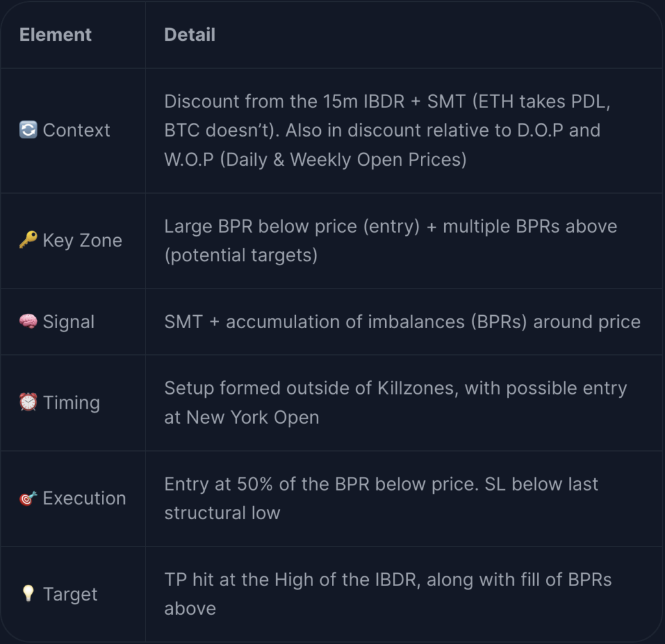Click the key icon beside Key Zone
665x644 pixels.
coord(29,240)
